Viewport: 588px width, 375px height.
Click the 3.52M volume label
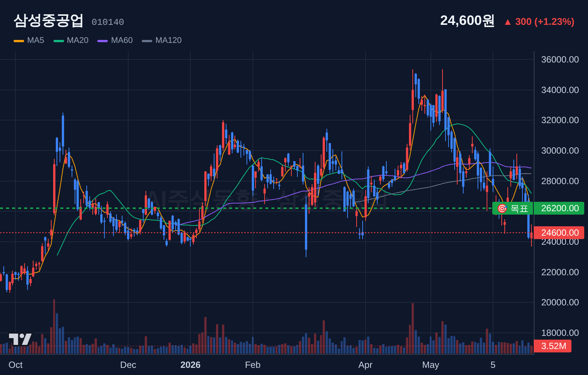pos(553,346)
